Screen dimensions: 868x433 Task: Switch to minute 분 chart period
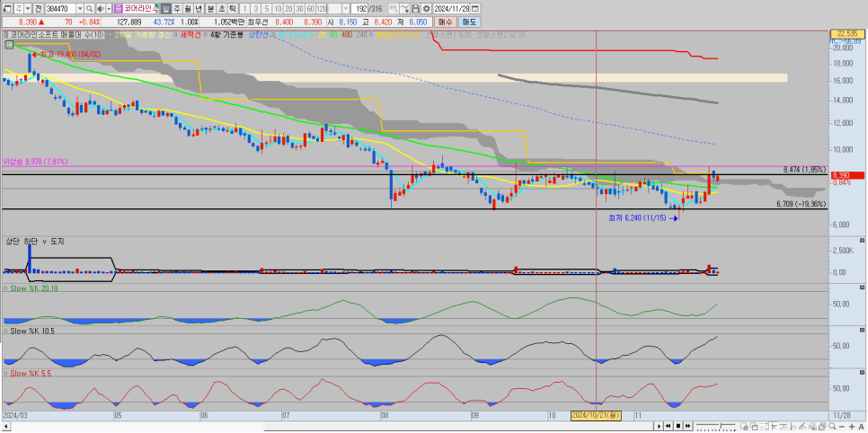tap(210, 9)
